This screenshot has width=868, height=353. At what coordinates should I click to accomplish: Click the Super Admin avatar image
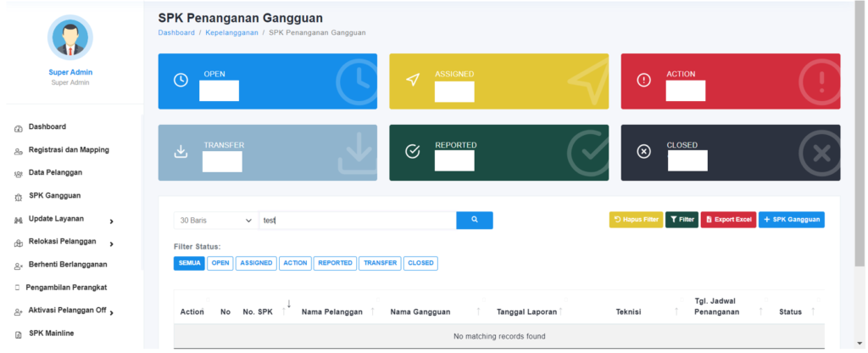tap(70, 37)
